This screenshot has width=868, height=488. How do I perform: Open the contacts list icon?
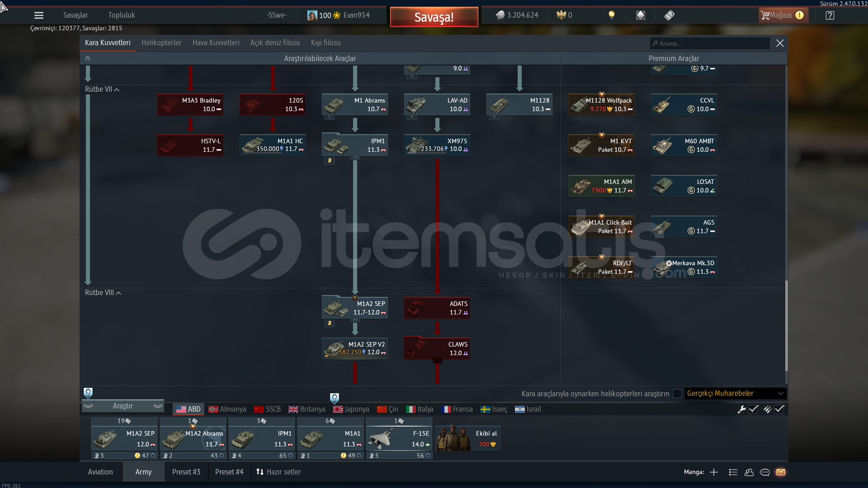(x=733, y=472)
